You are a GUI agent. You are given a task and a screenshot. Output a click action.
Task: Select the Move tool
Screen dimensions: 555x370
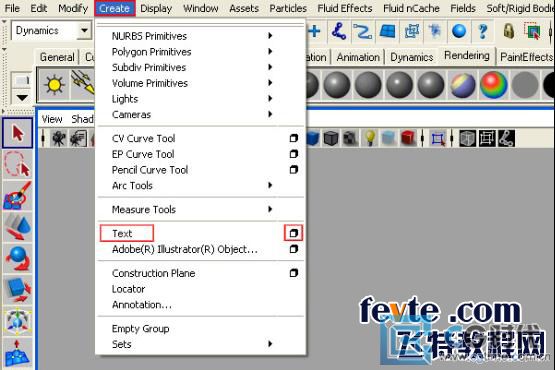tap(18, 227)
